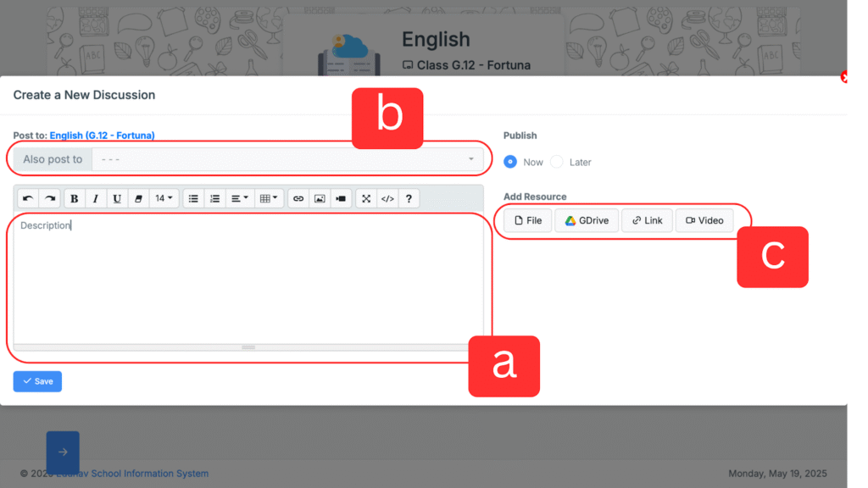Open the insert table dropdown
The image size is (868, 488).
pos(269,198)
